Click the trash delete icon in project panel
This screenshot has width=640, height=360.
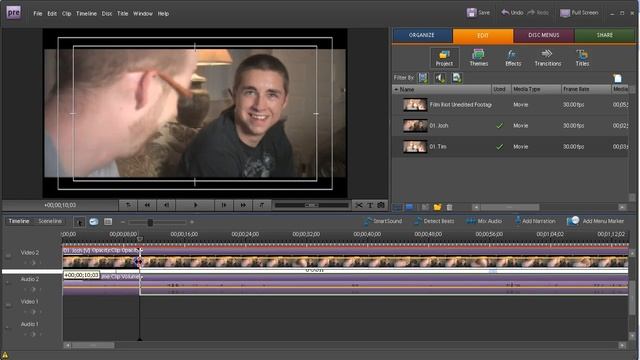(449, 207)
